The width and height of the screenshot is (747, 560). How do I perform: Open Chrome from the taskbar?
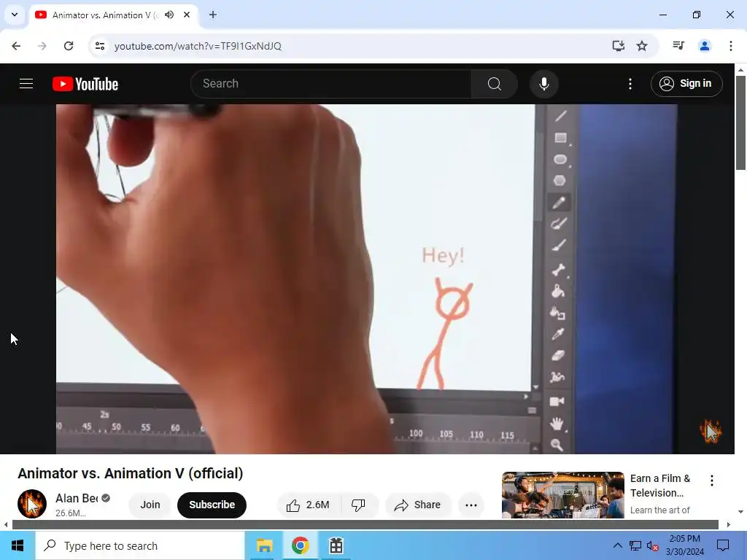[x=300, y=545]
